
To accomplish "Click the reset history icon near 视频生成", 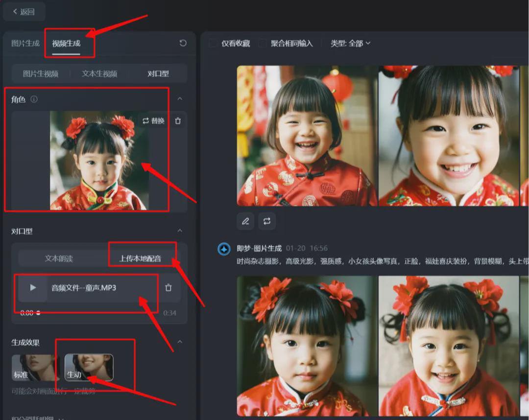I will point(183,43).
